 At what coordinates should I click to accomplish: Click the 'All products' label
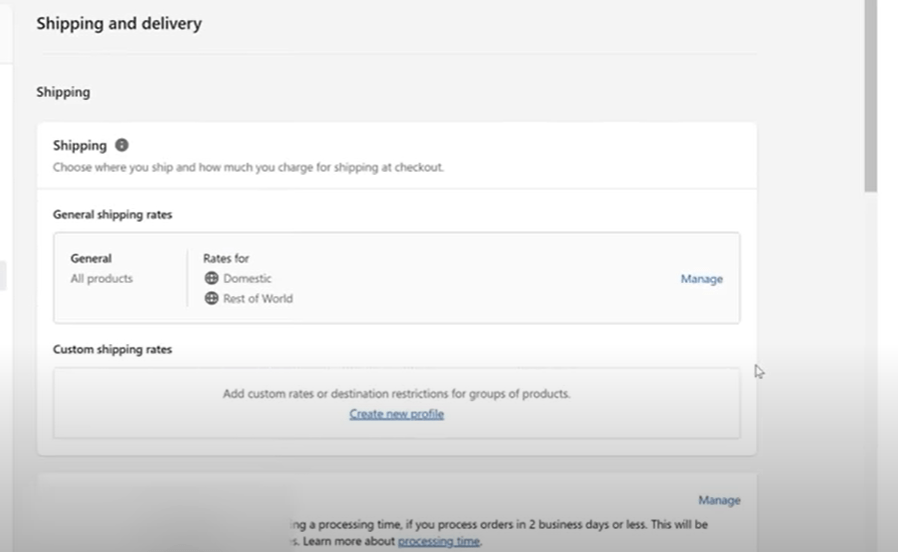pyautogui.click(x=101, y=278)
